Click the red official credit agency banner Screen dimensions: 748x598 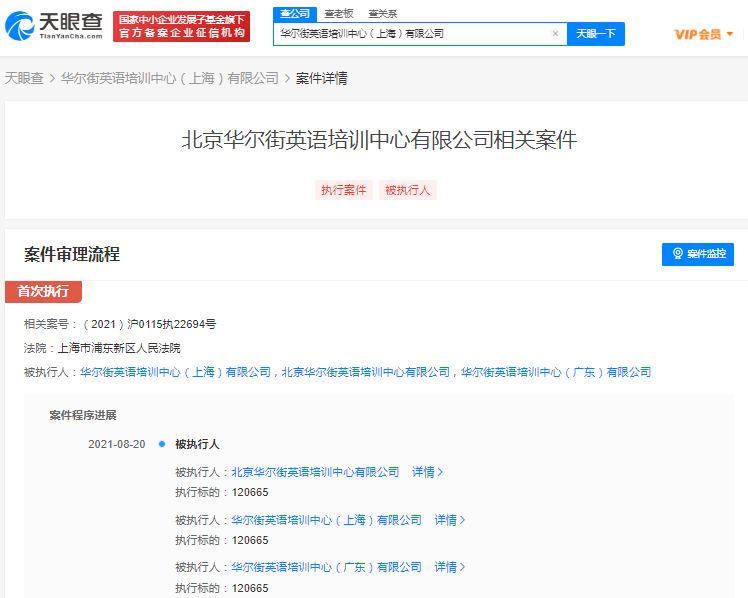(181, 26)
